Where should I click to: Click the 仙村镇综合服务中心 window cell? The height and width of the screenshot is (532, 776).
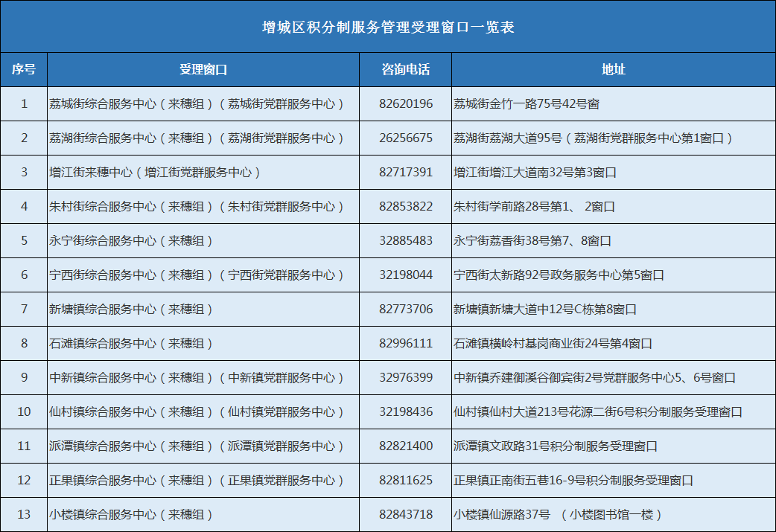pyautogui.click(x=203, y=412)
